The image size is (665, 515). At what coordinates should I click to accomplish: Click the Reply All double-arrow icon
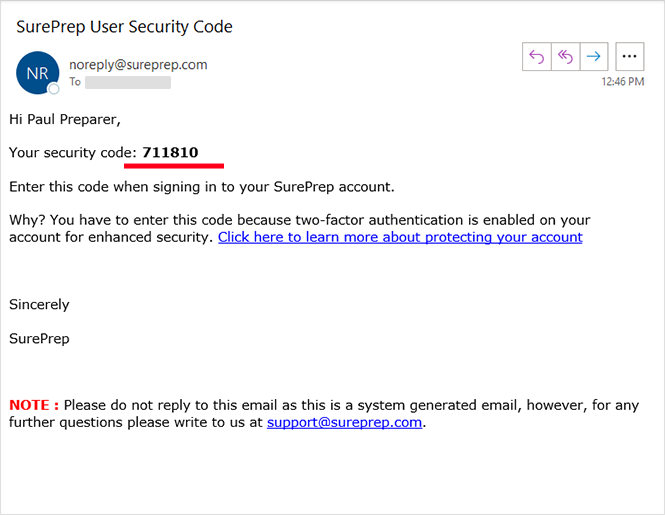coord(565,57)
